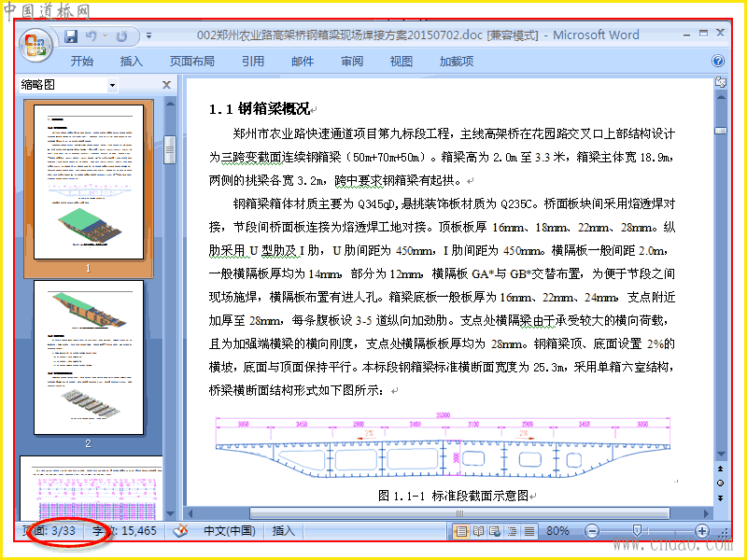Click the 中文(中国) language indicator

tap(229, 530)
